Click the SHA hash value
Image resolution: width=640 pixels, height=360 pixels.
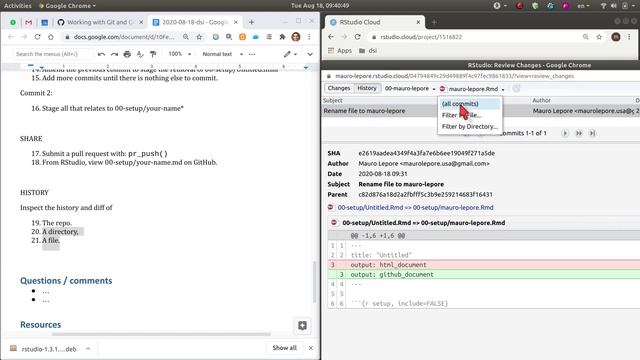426,153
